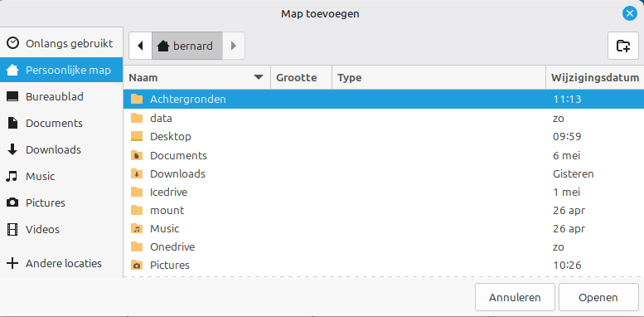Click the data folder icon

(x=137, y=119)
